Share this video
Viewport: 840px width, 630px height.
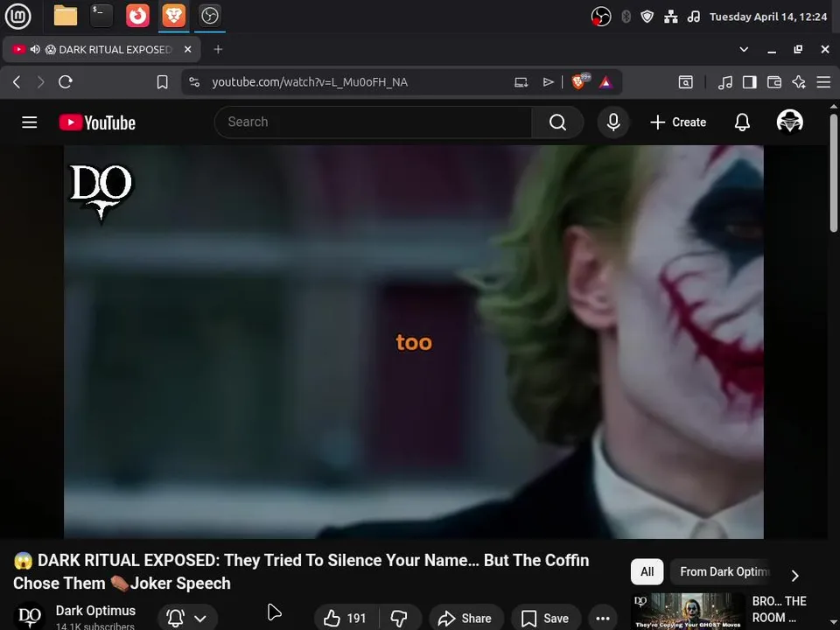coord(465,619)
